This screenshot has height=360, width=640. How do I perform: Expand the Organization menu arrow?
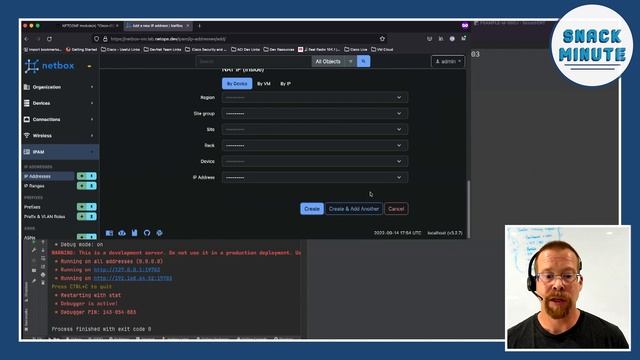pos(92,87)
